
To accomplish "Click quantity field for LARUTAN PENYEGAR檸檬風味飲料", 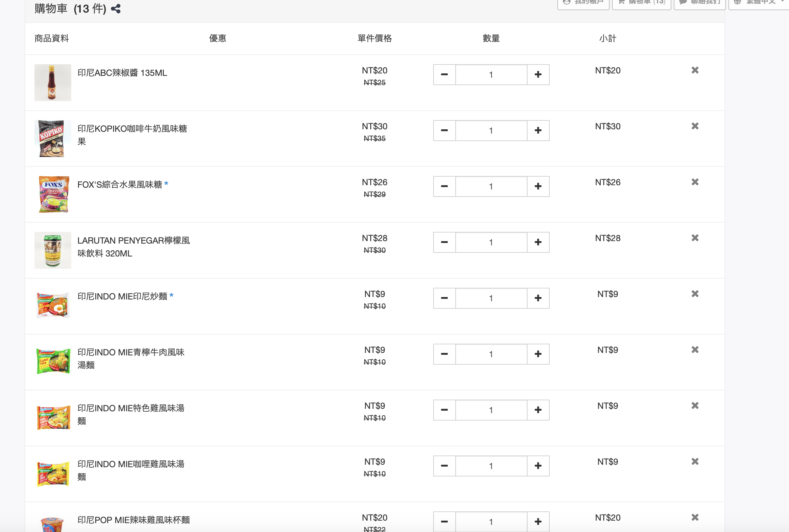I will click(491, 242).
